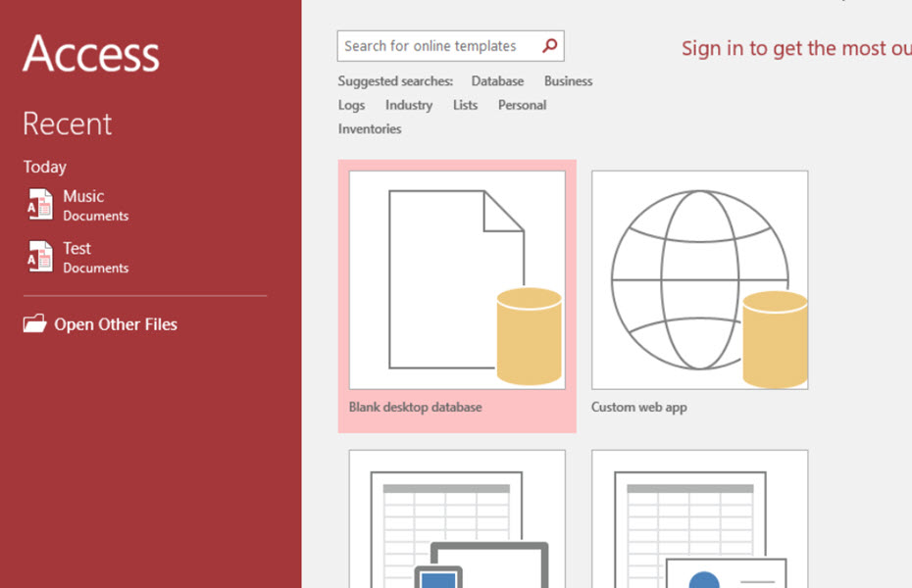Image resolution: width=912 pixels, height=588 pixels.
Task: Open the Test recent database file icon
Action: tap(40, 257)
